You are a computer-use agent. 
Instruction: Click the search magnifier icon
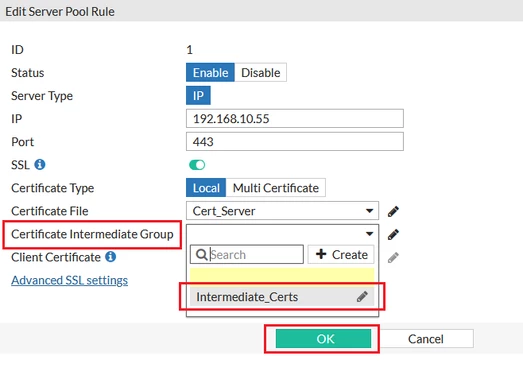coord(201,255)
